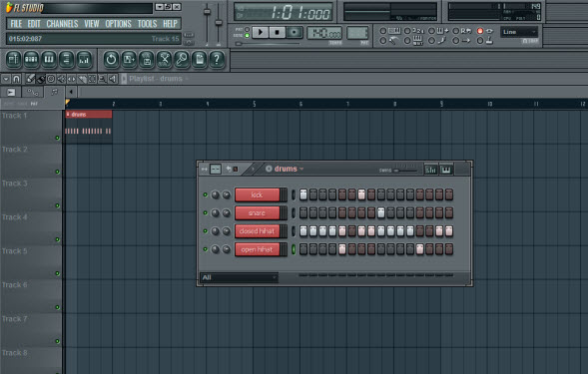
Task: Click the song position slider under transport
Action: pyautogui.click(x=268, y=44)
